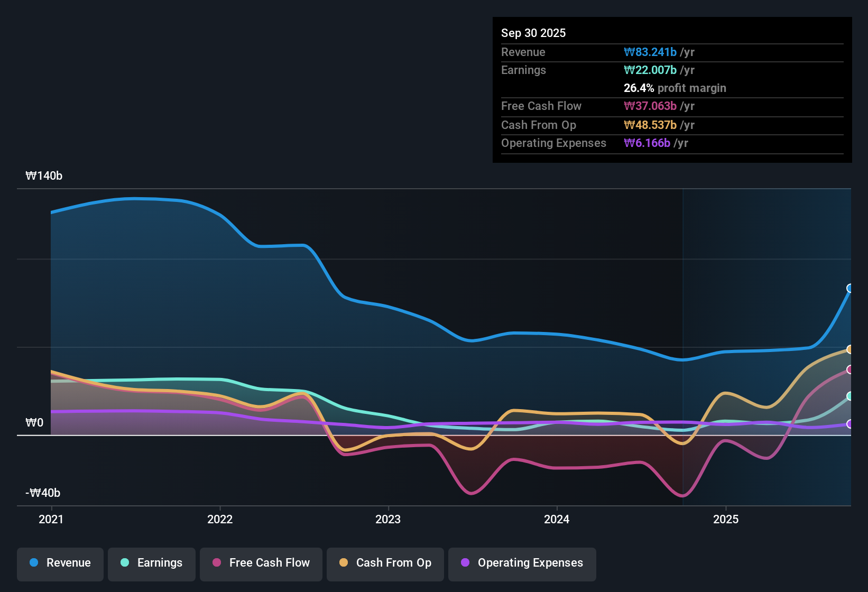Click the ₩6.166b operating expenses value
This screenshot has width=868, height=592.
[647, 143]
